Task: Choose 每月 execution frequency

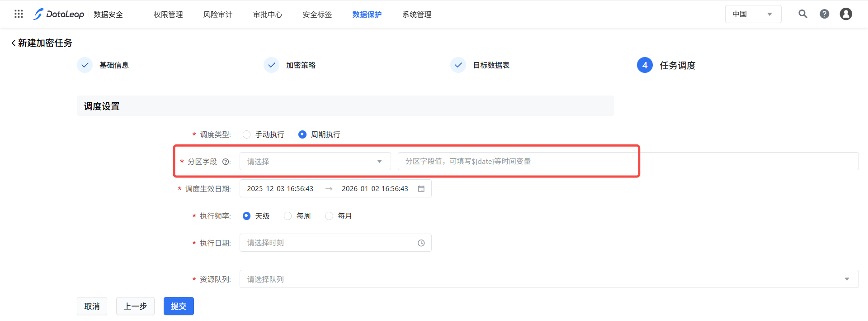Action: (329, 216)
